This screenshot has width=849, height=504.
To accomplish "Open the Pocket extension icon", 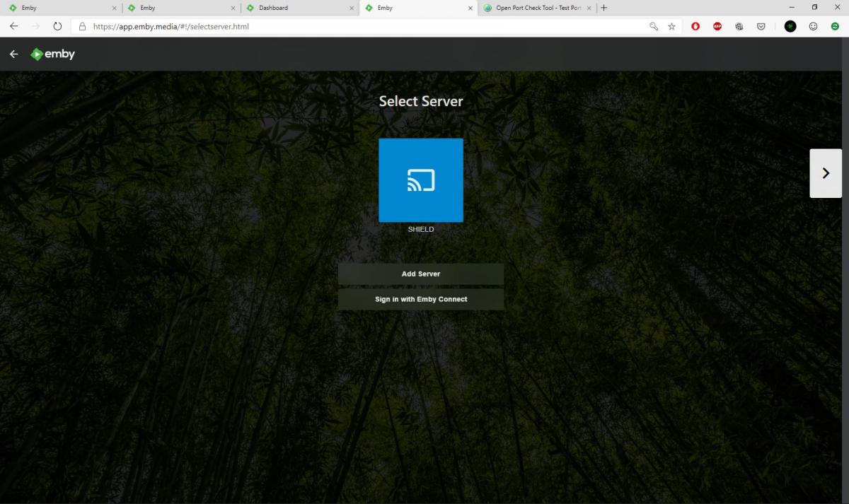I will click(761, 27).
